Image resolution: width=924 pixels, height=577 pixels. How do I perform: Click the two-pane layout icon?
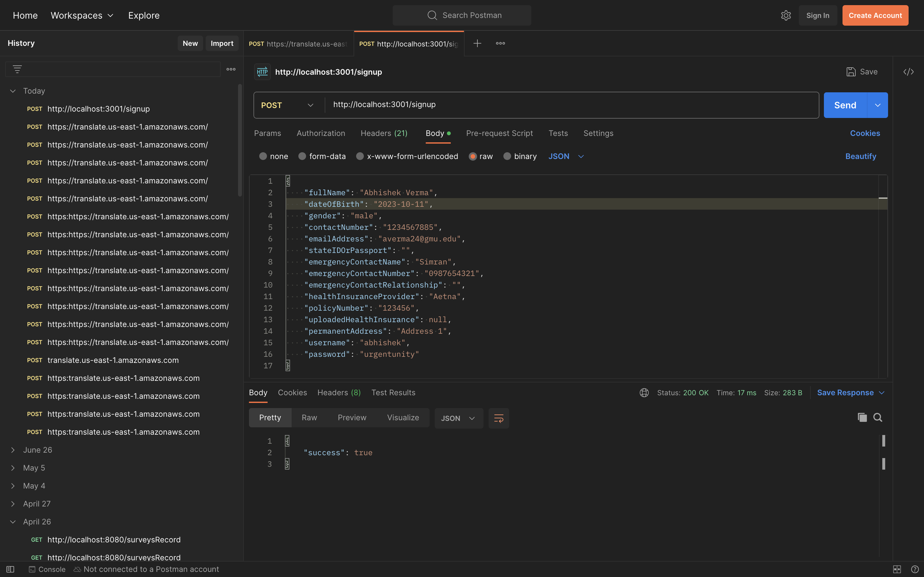[897, 569]
